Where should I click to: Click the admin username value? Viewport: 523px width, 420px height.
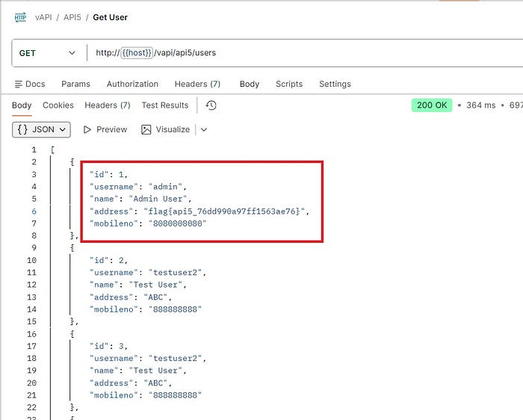(165, 187)
